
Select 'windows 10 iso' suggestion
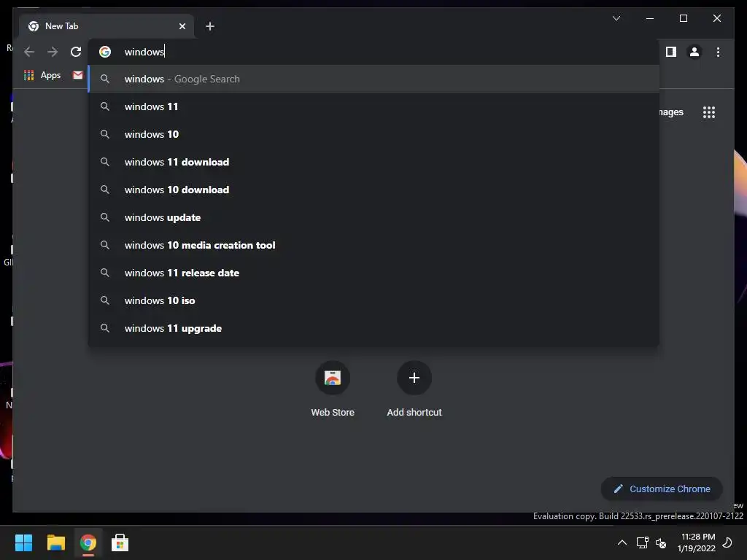373,300
